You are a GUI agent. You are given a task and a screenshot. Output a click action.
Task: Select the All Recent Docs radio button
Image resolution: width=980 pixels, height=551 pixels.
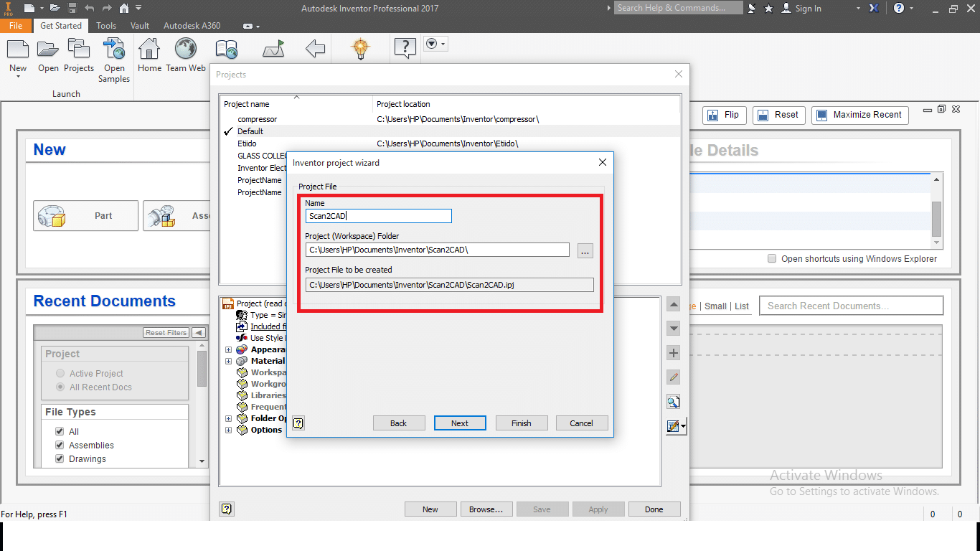(60, 387)
